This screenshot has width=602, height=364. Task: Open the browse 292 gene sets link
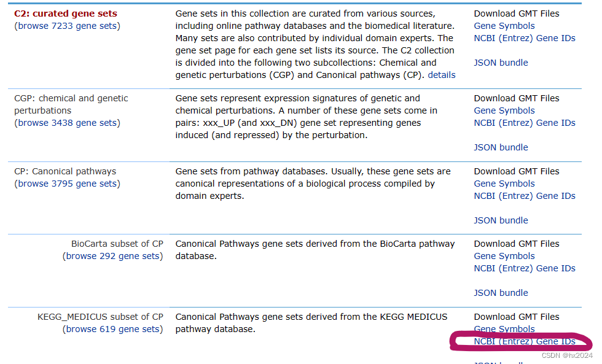click(112, 256)
